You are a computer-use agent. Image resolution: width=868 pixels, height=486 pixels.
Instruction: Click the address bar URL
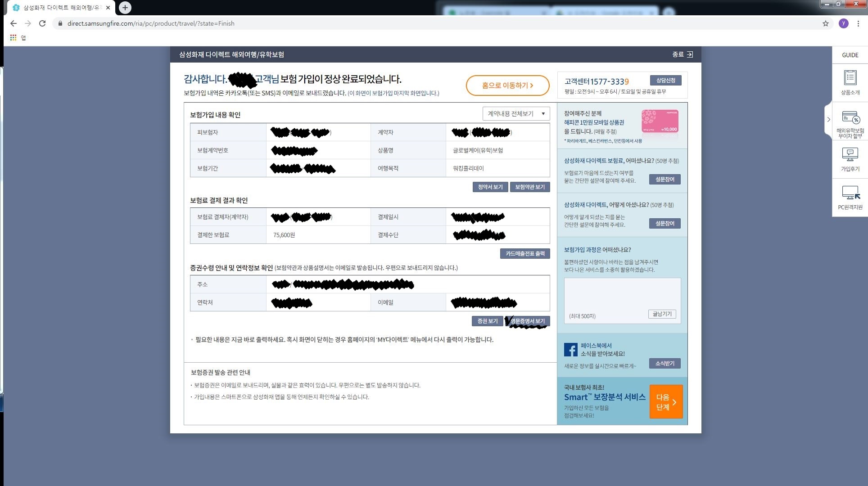coord(151,23)
